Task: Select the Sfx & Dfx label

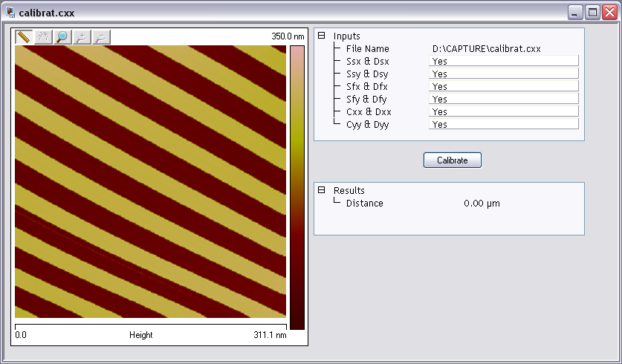Action: (366, 87)
